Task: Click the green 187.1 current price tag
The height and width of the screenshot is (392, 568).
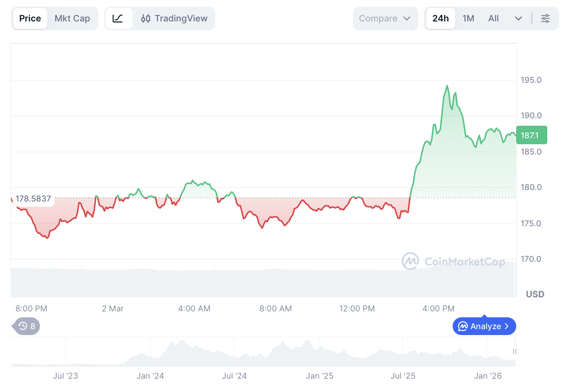Action: (x=531, y=135)
